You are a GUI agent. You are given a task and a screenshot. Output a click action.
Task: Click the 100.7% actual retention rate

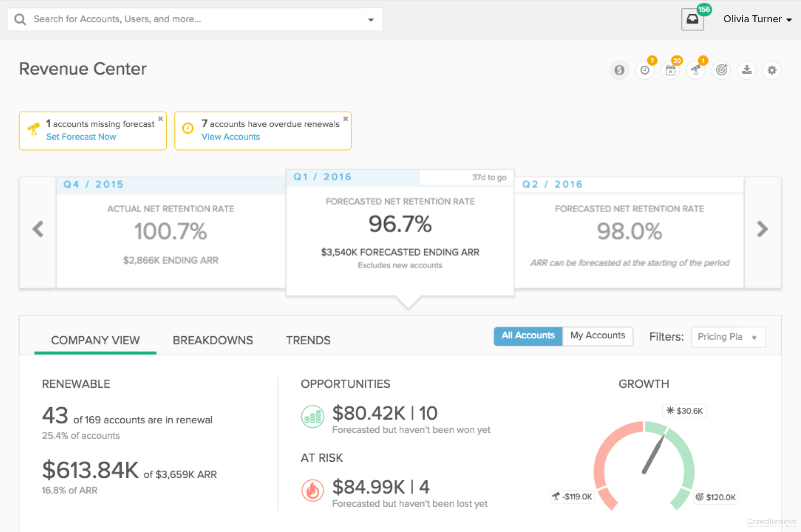tap(171, 231)
